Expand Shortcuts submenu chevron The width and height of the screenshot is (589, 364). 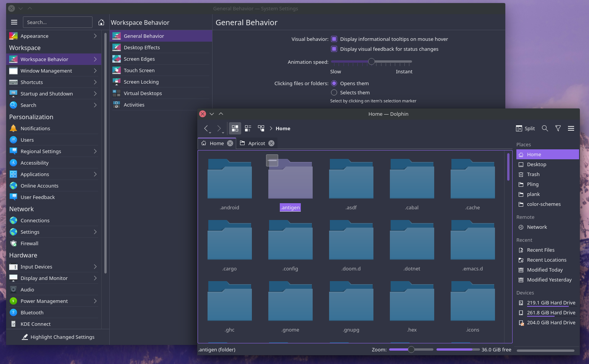tap(95, 82)
